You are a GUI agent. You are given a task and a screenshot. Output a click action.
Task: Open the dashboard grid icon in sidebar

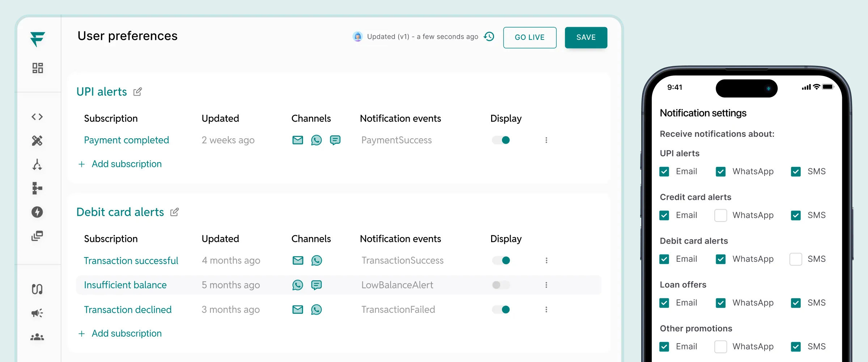[x=37, y=68]
